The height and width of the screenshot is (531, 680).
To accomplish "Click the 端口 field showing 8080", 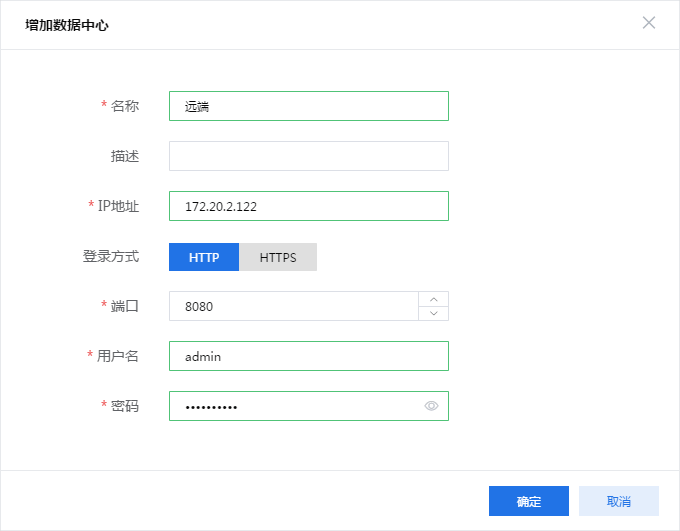I will pyautogui.click(x=294, y=306).
